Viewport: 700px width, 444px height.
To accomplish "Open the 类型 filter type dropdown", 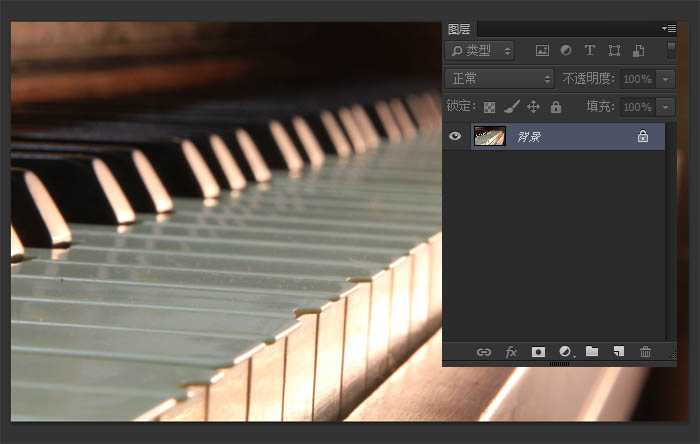I will [480, 50].
